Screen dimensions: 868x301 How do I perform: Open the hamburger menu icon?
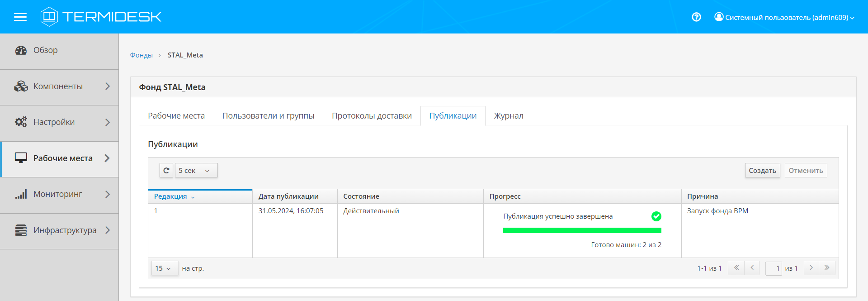[x=20, y=17]
